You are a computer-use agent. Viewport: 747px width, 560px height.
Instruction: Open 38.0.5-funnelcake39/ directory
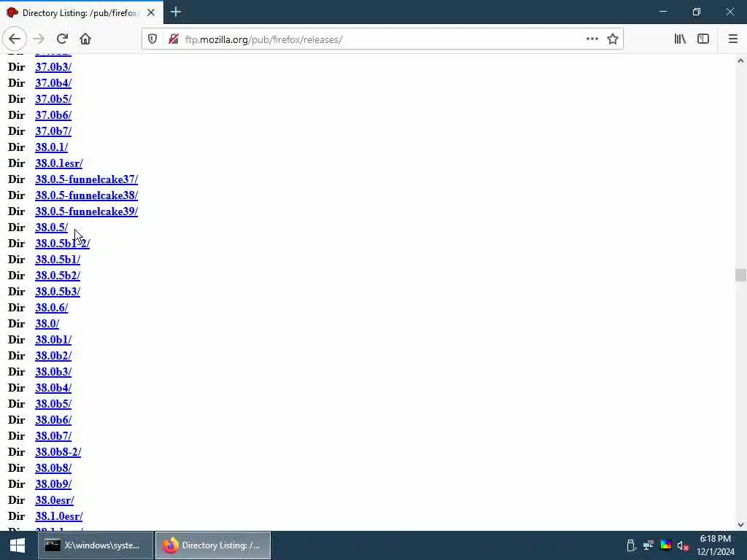click(87, 211)
